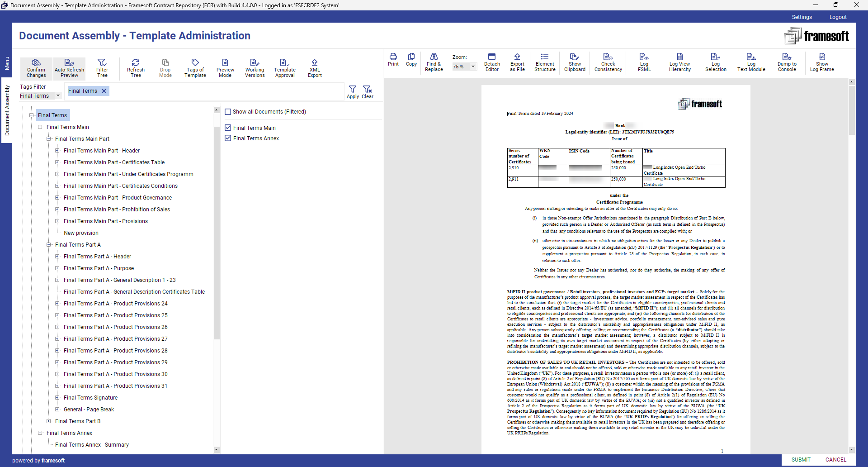The width and height of the screenshot is (868, 467).
Task: Click Refresh Tree icon
Action: [136, 68]
